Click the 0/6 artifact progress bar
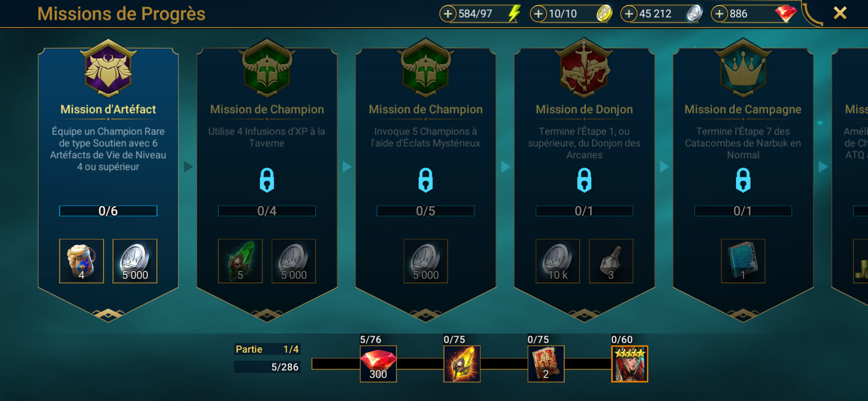868x401 pixels. (x=108, y=211)
